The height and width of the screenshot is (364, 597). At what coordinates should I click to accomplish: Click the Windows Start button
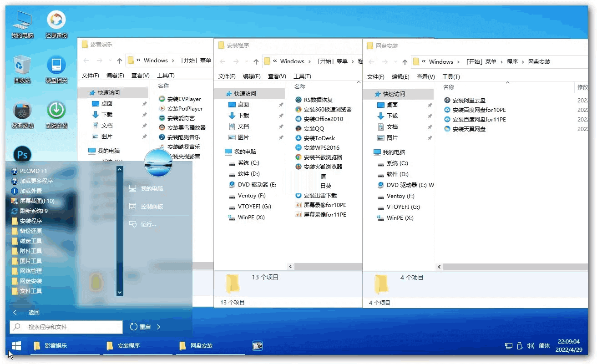coord(16,346)
